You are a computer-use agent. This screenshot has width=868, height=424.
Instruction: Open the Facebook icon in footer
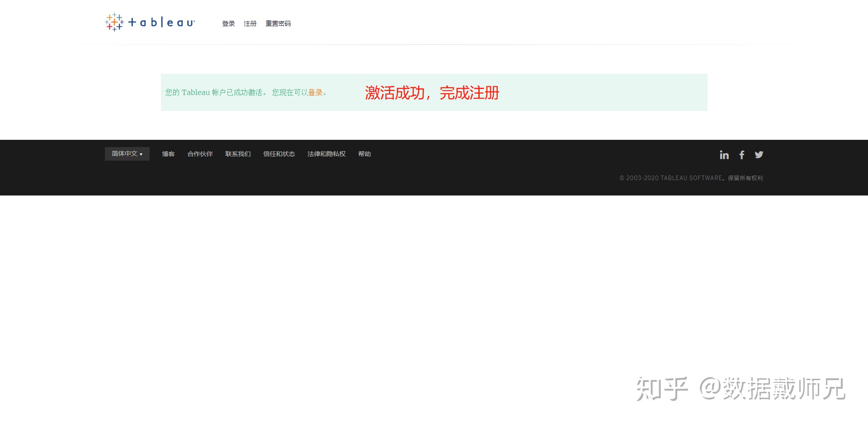[742, 155]
